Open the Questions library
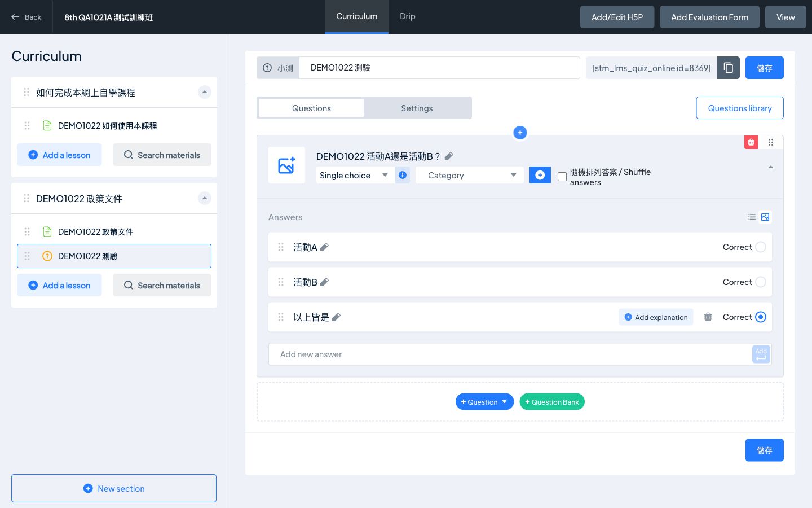This screenshot has height=508, width=812. pyautogui.click(x=740, y=108)
